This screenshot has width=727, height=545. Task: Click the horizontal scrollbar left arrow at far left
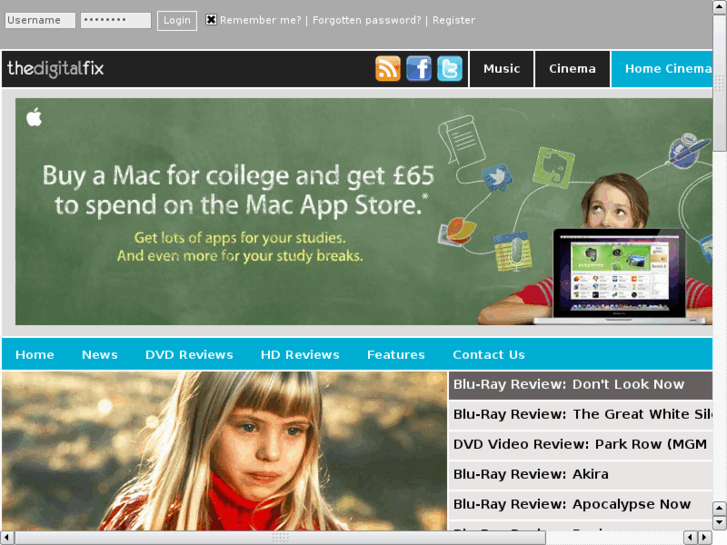pyautogui.click(x=7, y=538)
